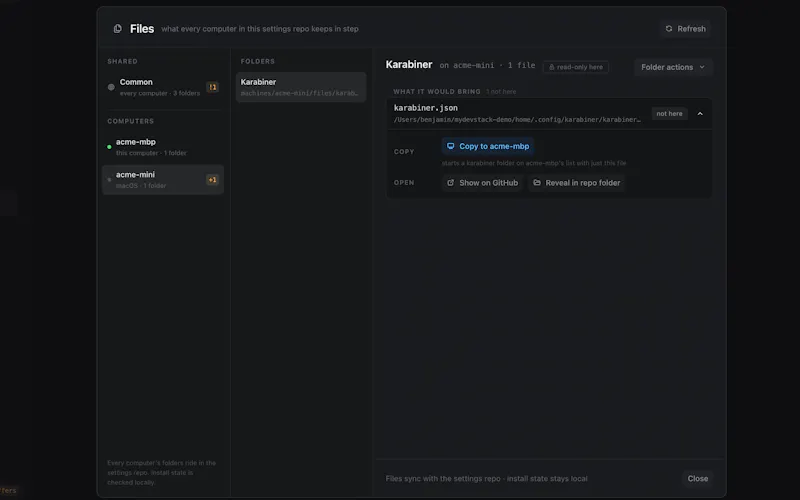Close the Files dialog with Close
Viewport: 800px width, 500px height.
[x=697, y=479]
